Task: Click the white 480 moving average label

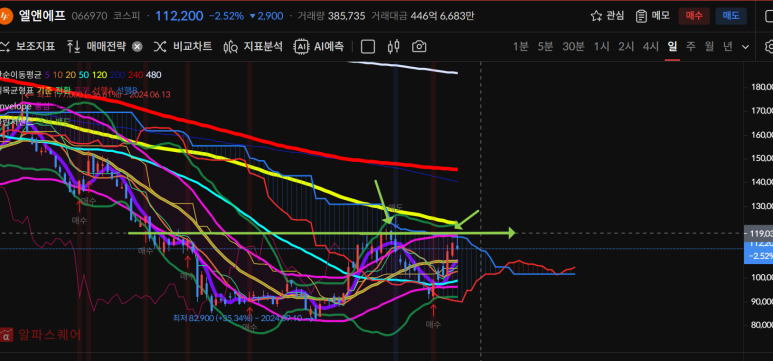Action: coord(154,75)
